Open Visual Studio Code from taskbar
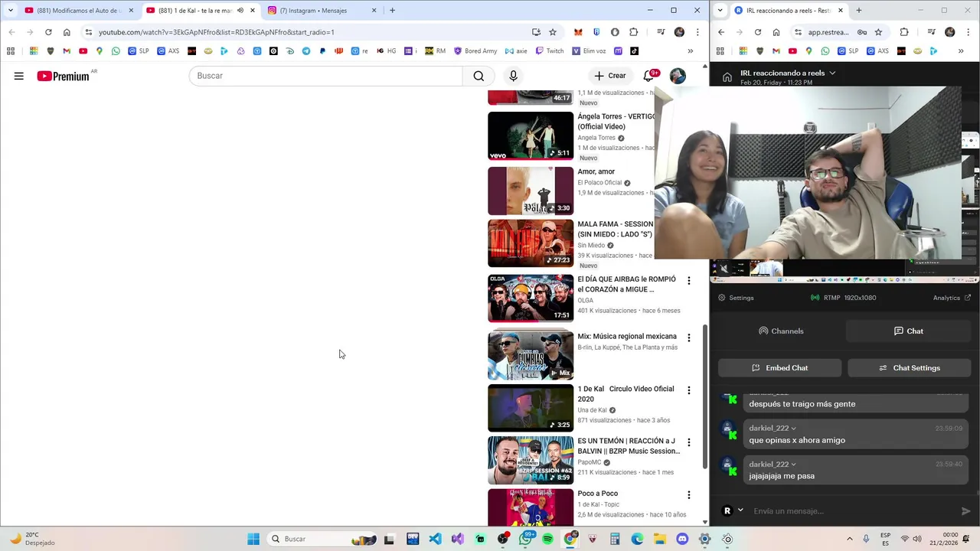Viewport: 980px width, 551px height. [x=435, y=539]
